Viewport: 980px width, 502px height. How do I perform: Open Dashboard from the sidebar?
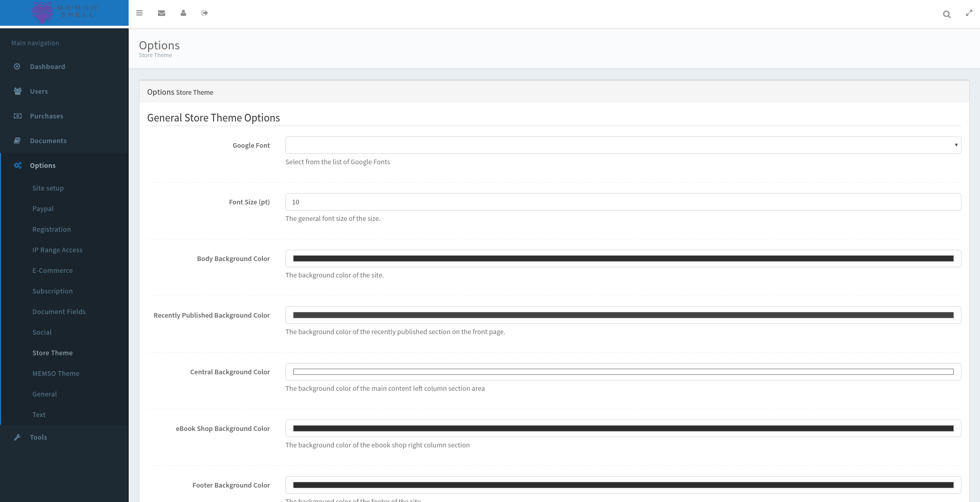[47, 66]
